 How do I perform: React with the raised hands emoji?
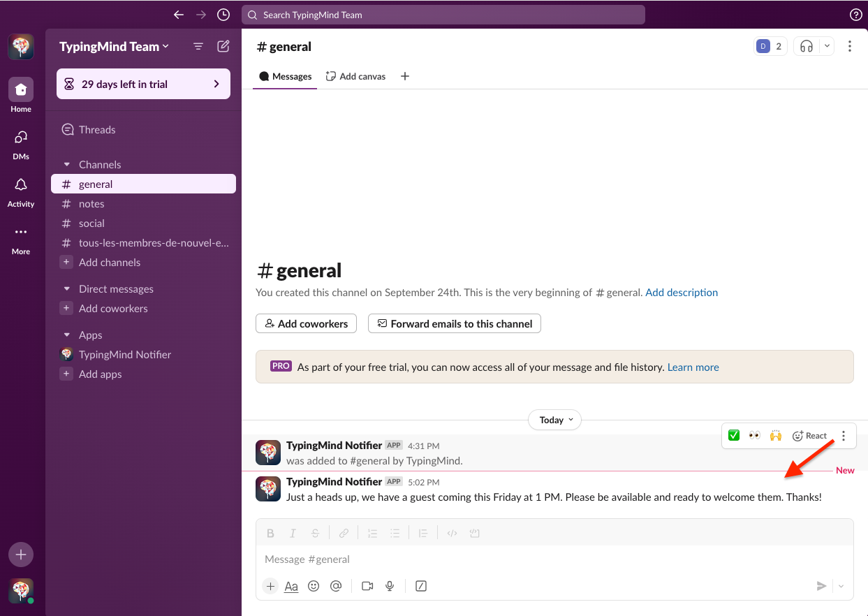(x=775, y=435)
